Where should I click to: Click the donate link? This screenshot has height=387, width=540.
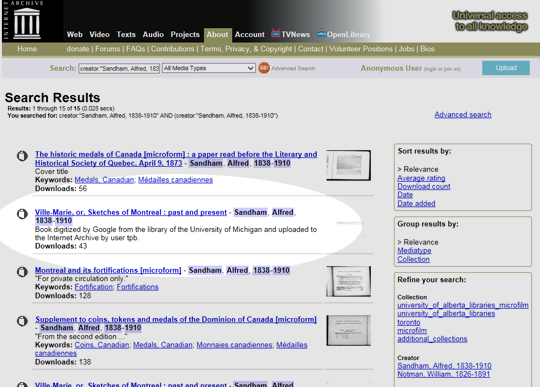coord(78,49)
